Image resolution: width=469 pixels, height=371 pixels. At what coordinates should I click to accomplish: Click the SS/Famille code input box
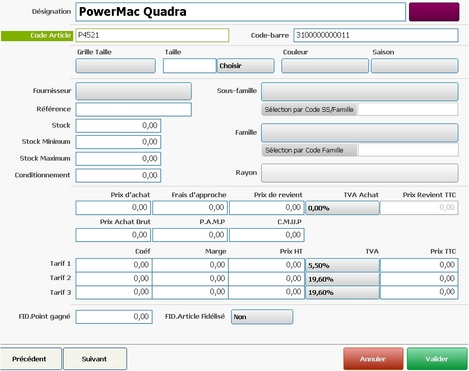click(x=408, y=109)
